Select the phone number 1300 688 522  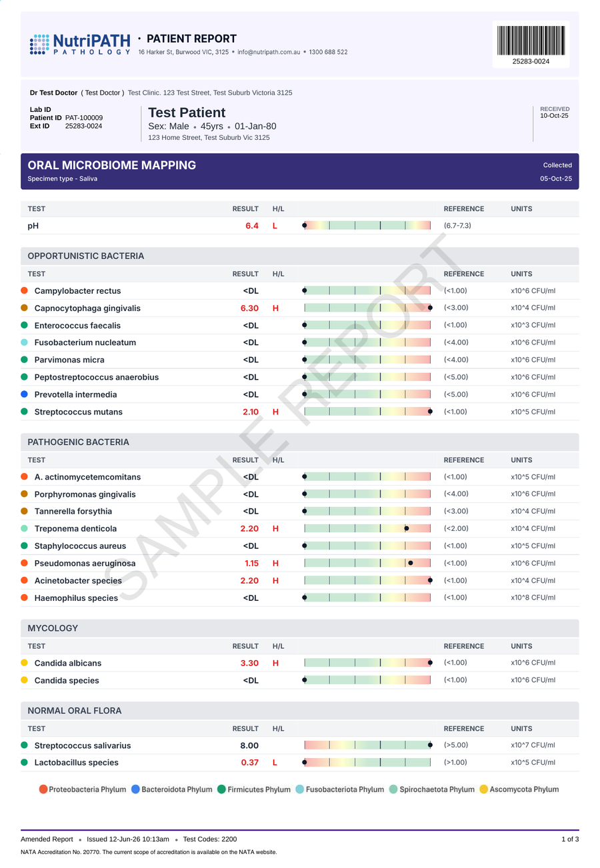coord(328,52)
